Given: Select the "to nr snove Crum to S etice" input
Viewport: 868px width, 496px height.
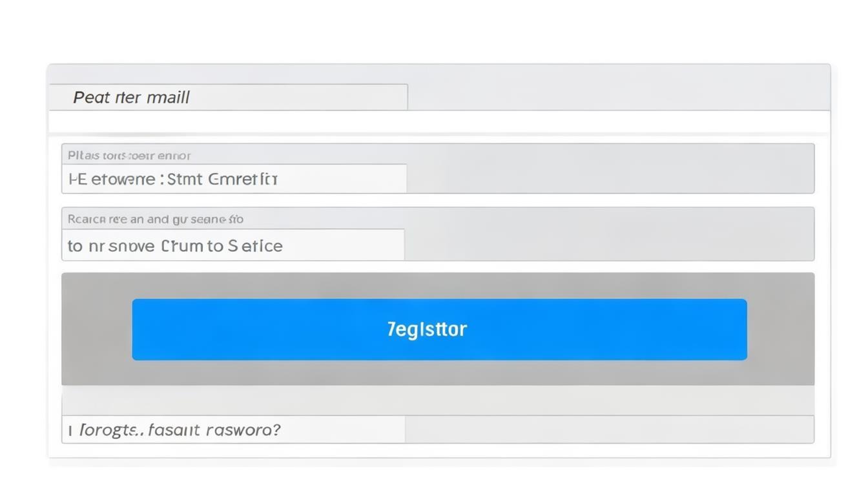Looking at the screenshot, I should 232,245.
